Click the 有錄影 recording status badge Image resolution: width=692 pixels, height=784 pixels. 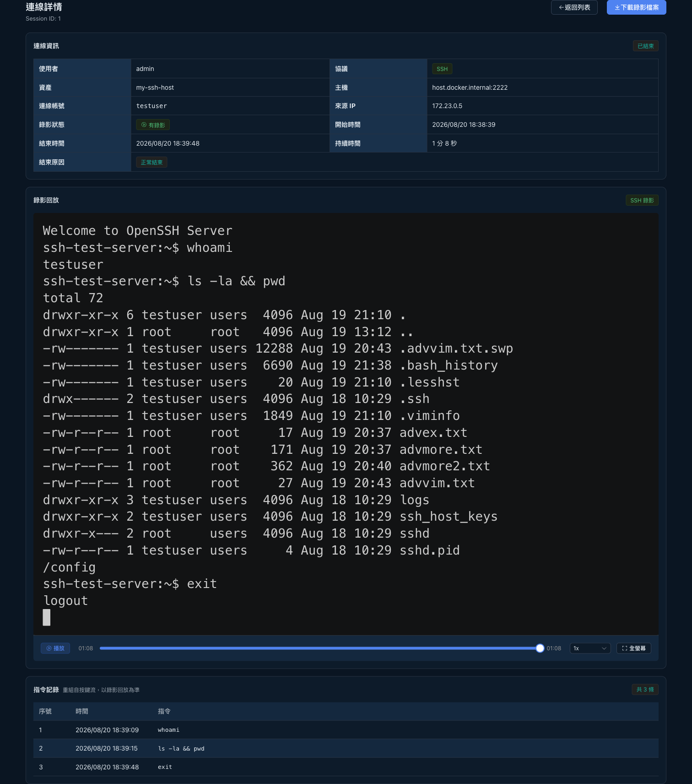(153, 125)
